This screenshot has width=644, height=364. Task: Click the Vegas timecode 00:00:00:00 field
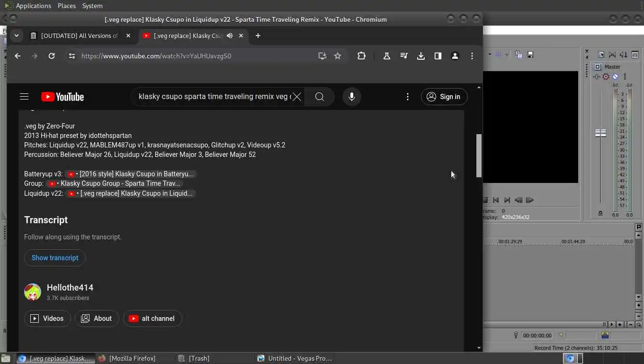coord(537,336)
